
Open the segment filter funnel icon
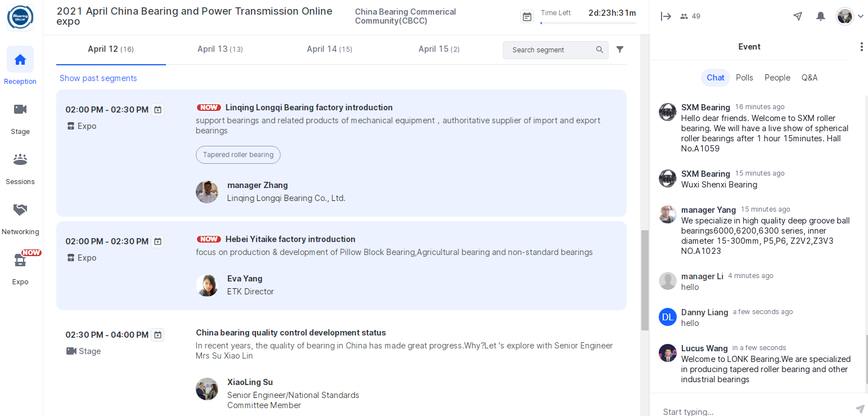tap(620, 50)
